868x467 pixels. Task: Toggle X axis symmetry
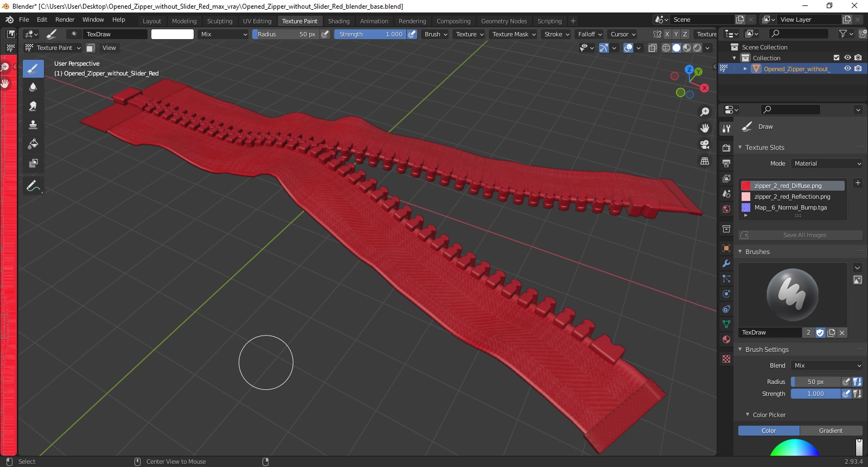click(668, 34)
